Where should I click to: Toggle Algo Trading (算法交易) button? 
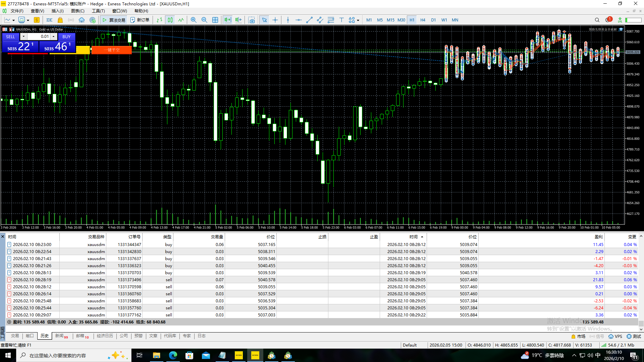pos(114,20)
